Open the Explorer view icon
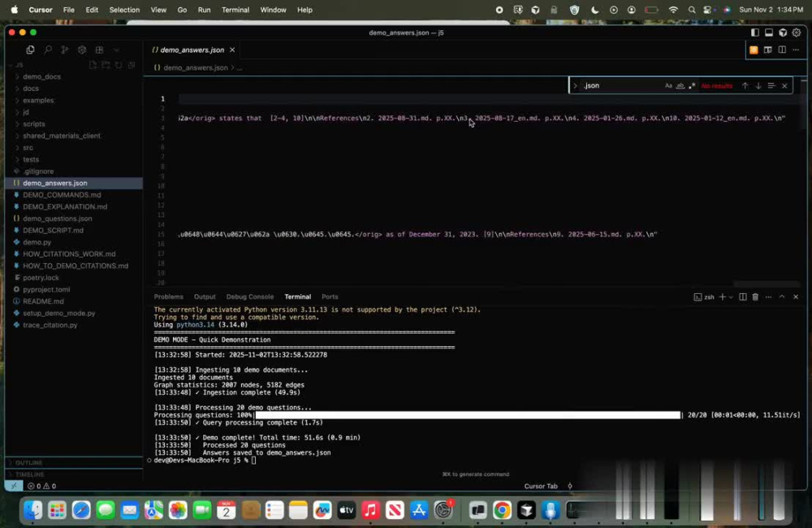 30,50
